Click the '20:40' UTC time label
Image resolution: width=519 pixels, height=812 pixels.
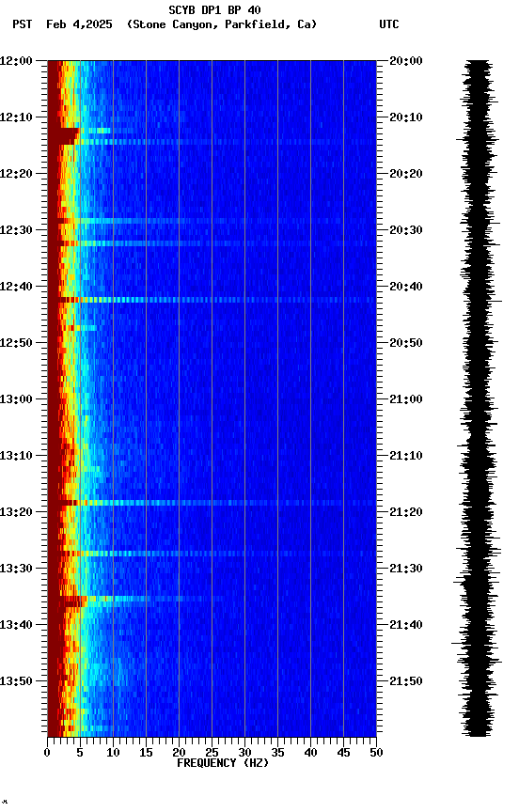pyautogui.click(x=406, y=287)
